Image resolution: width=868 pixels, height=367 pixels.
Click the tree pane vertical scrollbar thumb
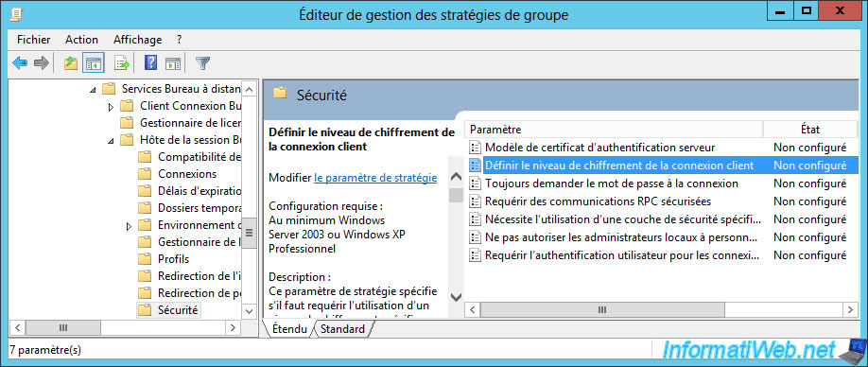pos(249,233)
